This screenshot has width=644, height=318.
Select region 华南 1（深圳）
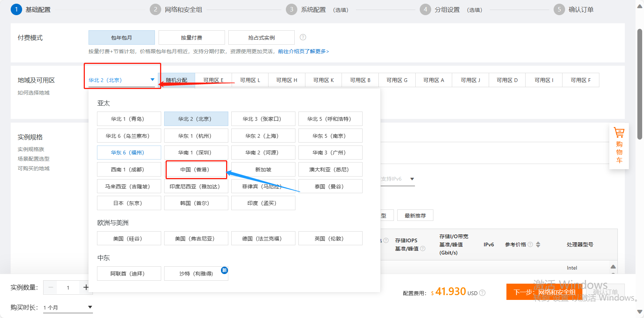[x=196, y=153]
